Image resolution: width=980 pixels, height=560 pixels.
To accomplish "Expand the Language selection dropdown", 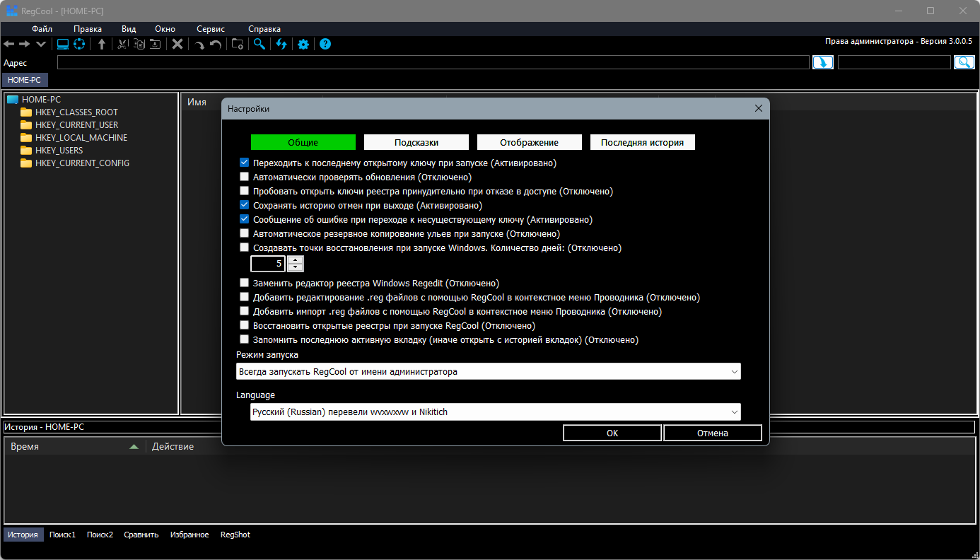I will tap(495, 412).
